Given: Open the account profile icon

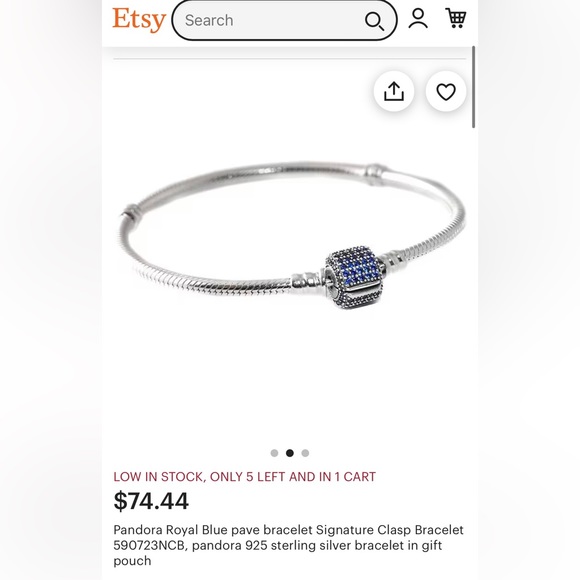Looking at the screenshot, I should (418, 18).
